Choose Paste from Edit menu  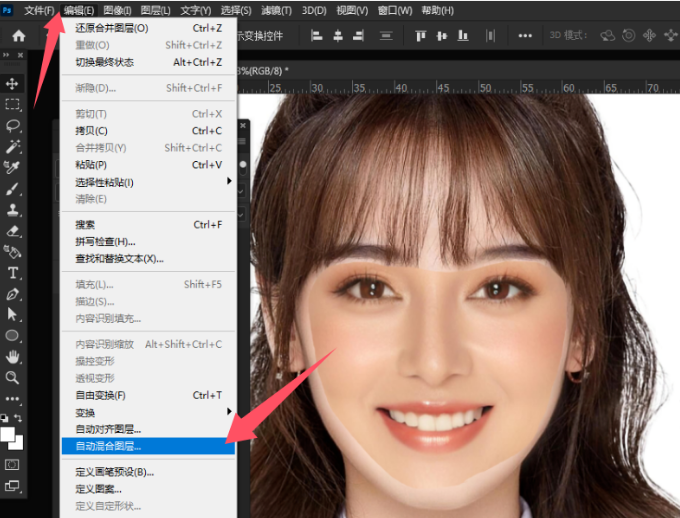coord(148,165)
